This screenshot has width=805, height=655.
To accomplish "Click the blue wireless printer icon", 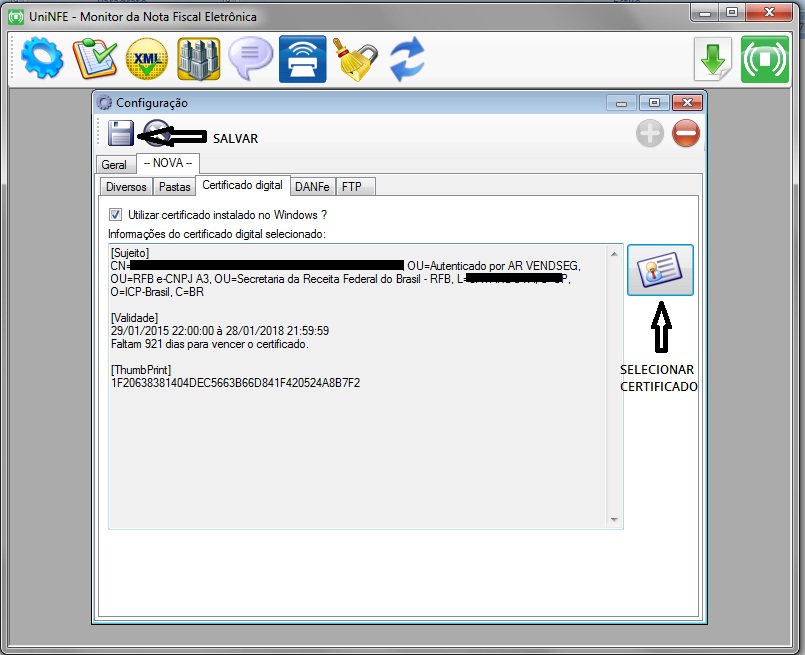I will point(302,59).
